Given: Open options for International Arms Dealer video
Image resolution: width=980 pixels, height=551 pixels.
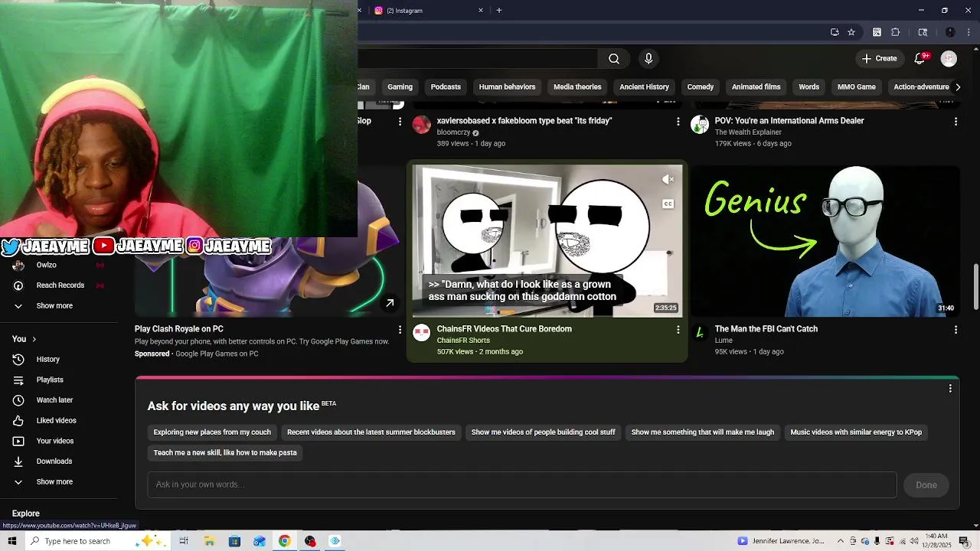Looking at the screenshot, I should coord(955,122).
